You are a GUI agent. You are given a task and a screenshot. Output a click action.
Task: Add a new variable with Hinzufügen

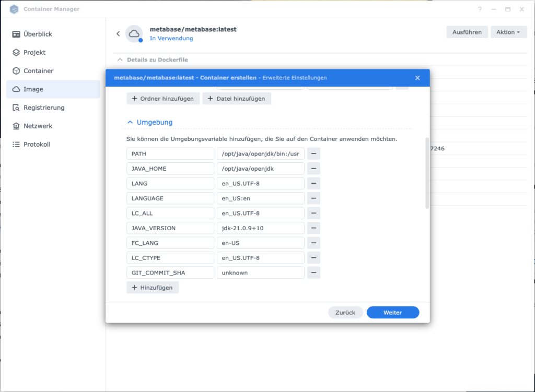pos(153,288)
